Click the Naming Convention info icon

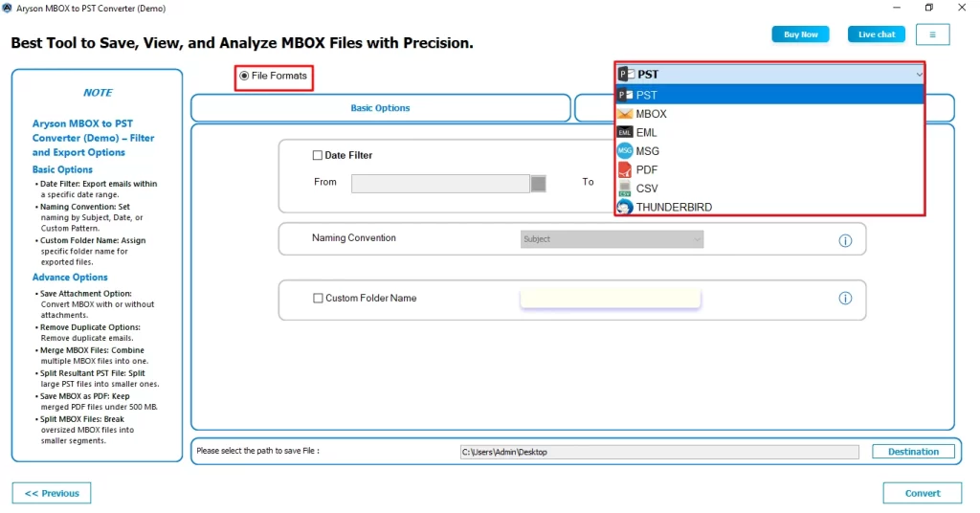tap(845, 240)
